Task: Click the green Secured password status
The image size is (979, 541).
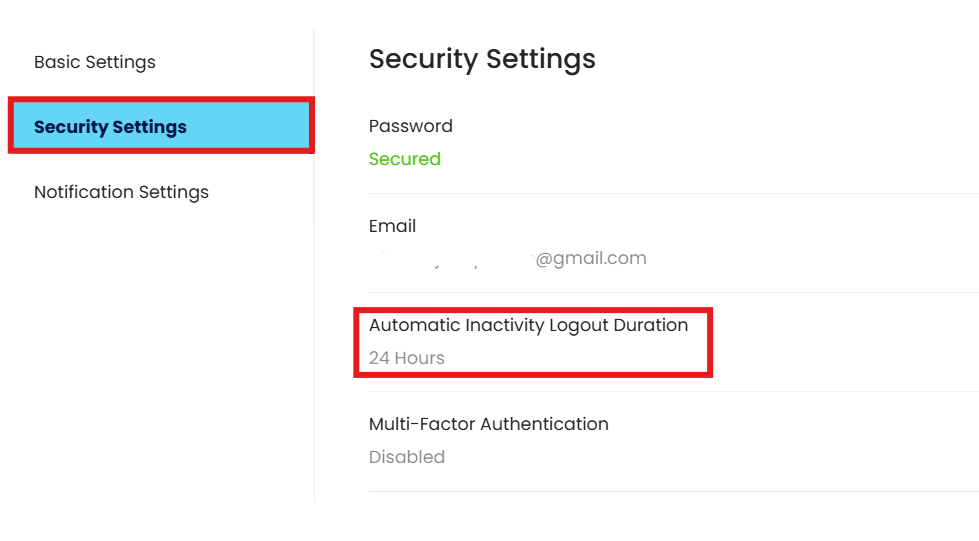Action: coord(404,159)
